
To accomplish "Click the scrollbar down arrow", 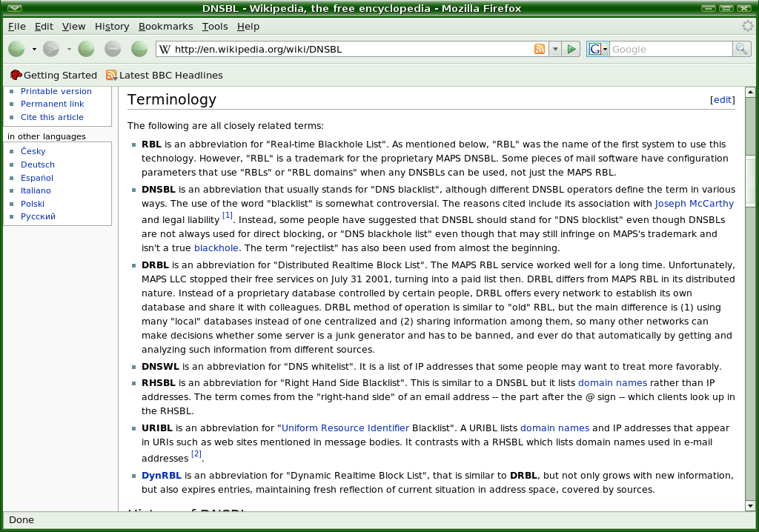I will point(750,506).
